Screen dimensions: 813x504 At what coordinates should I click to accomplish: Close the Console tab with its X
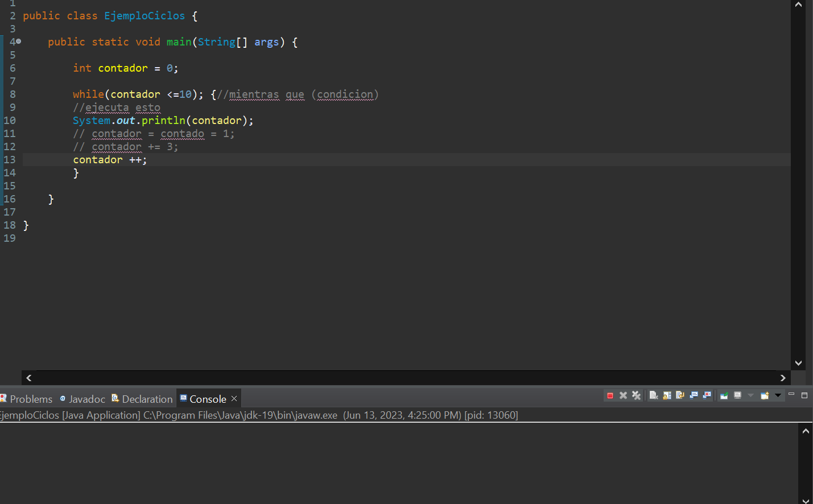(x=234, y=399)
